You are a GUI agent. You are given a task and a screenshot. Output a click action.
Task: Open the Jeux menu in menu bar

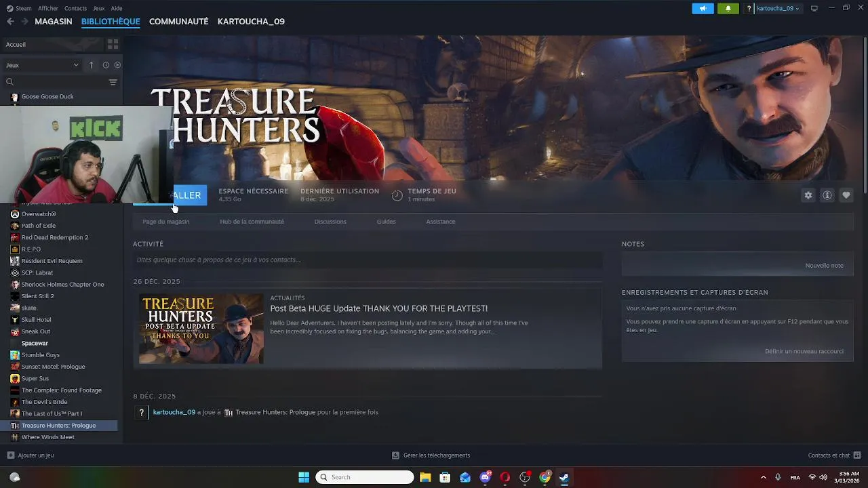click(99, 8)
